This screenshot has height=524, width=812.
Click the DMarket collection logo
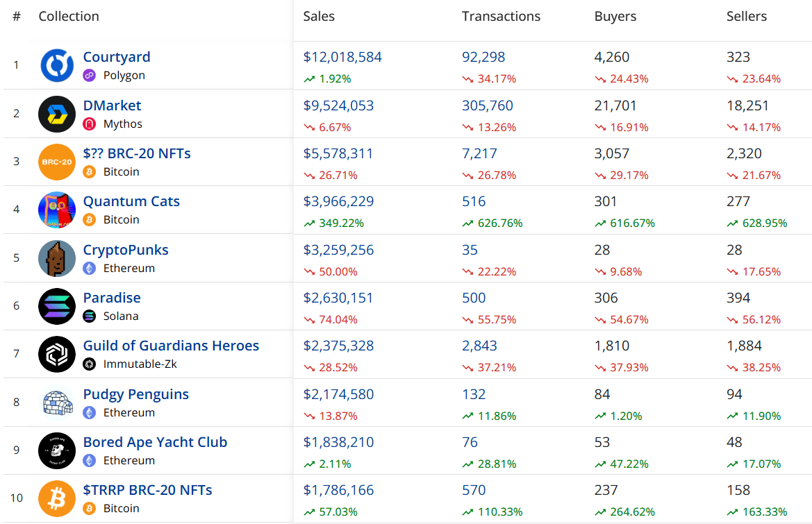coord(57,115)
